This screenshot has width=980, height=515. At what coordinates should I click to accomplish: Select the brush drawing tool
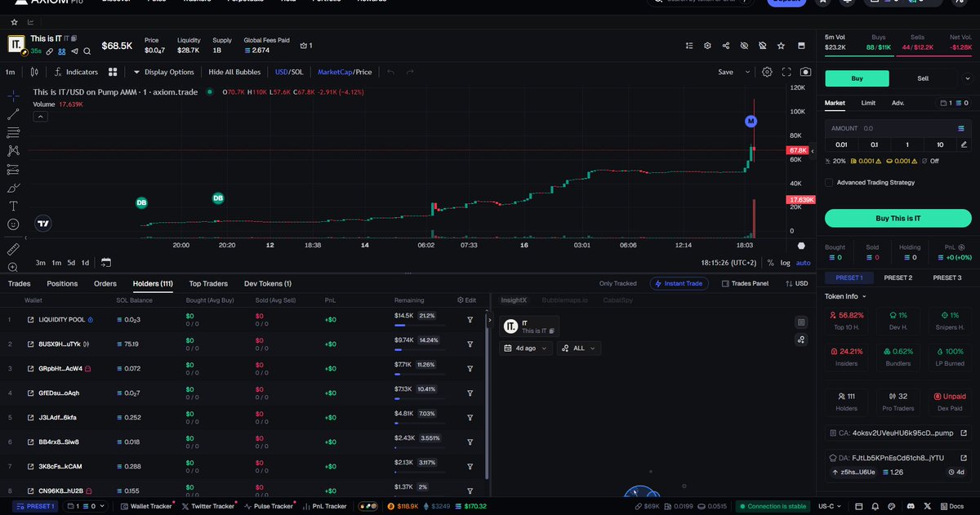coord(13,187)
